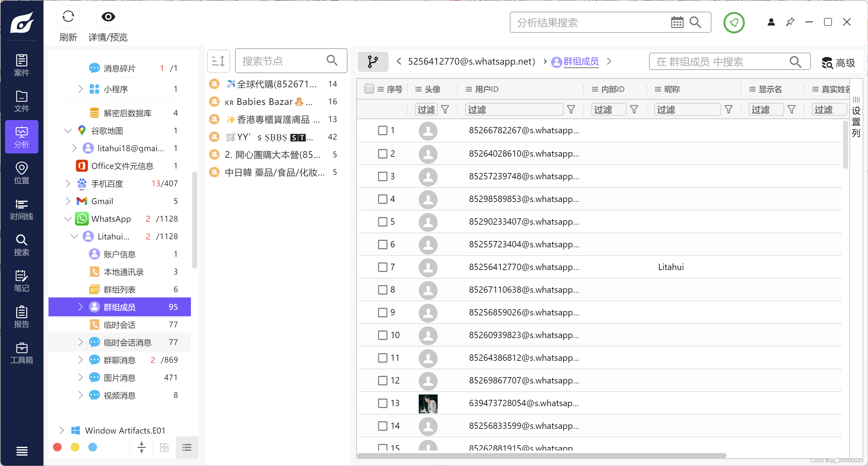Switch to list view icon

187,447
